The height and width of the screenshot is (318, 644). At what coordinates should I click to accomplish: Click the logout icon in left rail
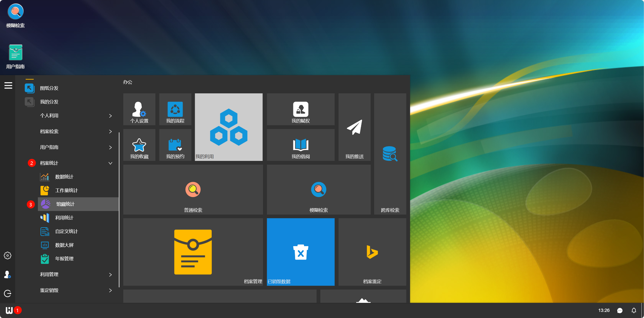point(8,293)
